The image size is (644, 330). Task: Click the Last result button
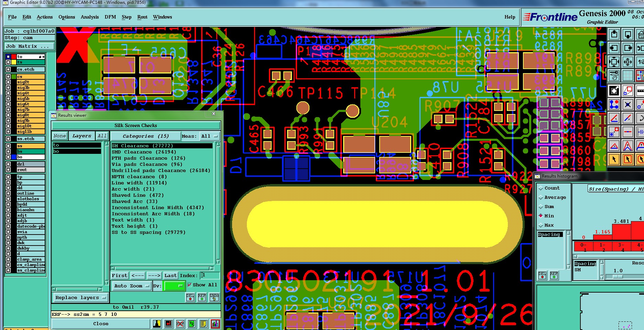tap(170, 275)
